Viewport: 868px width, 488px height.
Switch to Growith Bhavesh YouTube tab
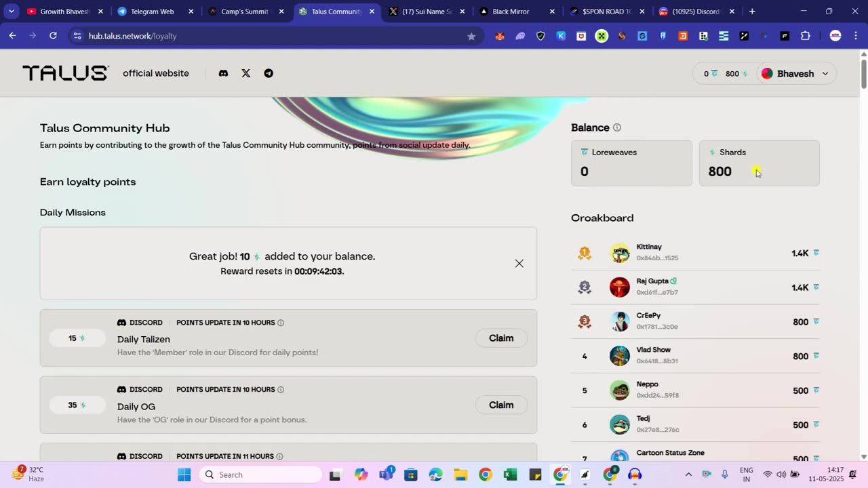tap(64, 12)
